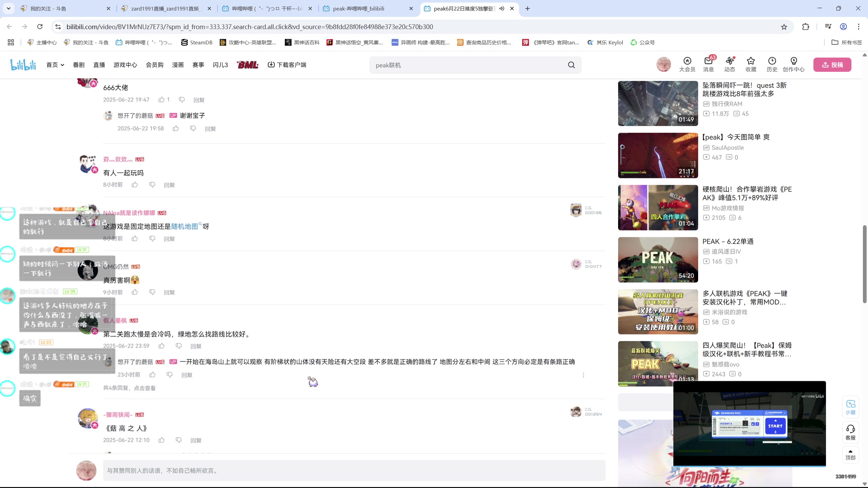Click the pink 投稿 upload button
The height and width of the screenshot is (488, 868).
(832, 65)
